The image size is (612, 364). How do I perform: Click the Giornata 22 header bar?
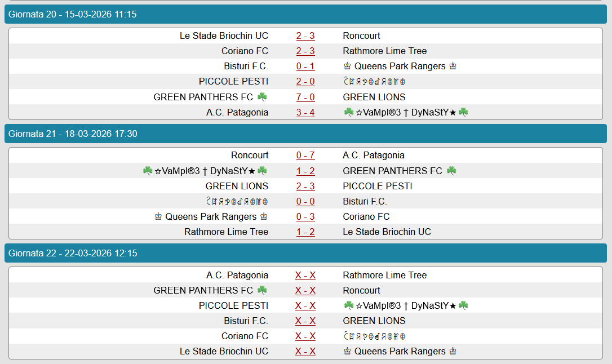click(305, 254)
